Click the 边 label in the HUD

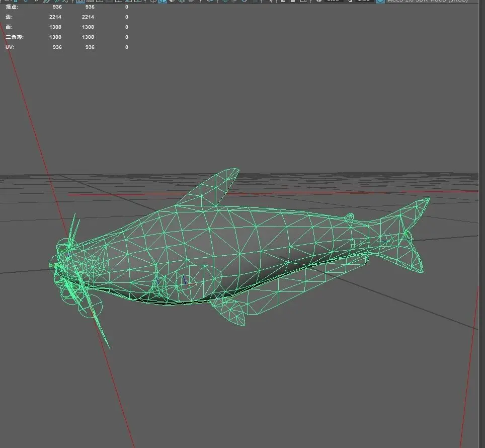pyautogui.click(x=9, y=17)
